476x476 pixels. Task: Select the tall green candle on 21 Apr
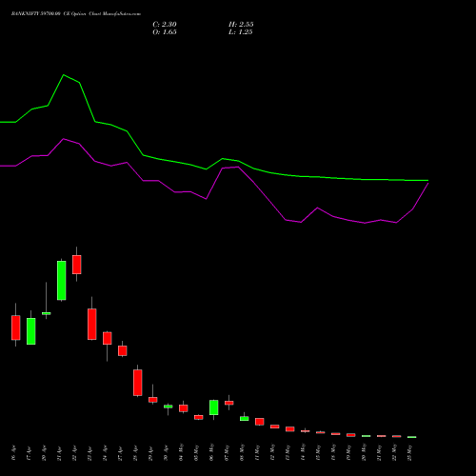(x=62, y=280)
